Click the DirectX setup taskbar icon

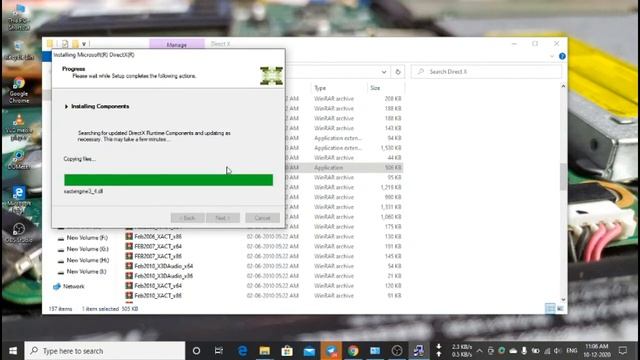pyautogui.click(x=419, y=351)
